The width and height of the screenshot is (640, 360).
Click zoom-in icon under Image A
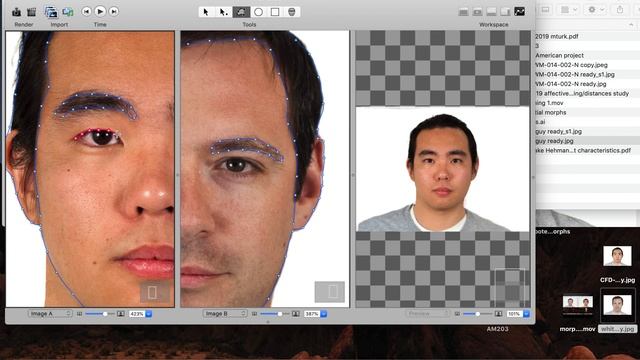pyautogui.click(x=120, y=314)
